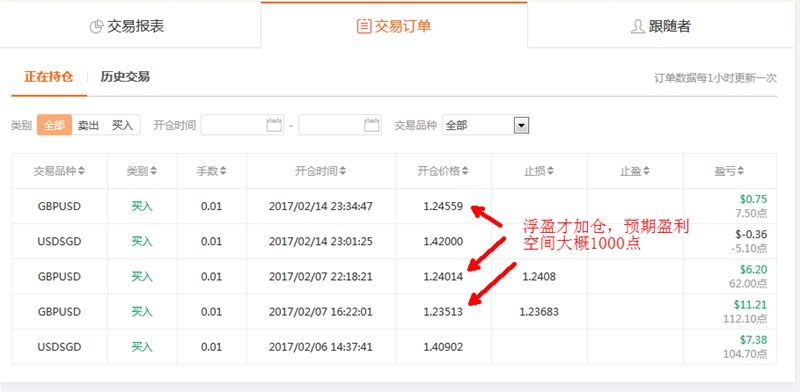Click open time 2017/02/14 23:01:25
This screenshot has width=800, height=392.
coord(320,241)
